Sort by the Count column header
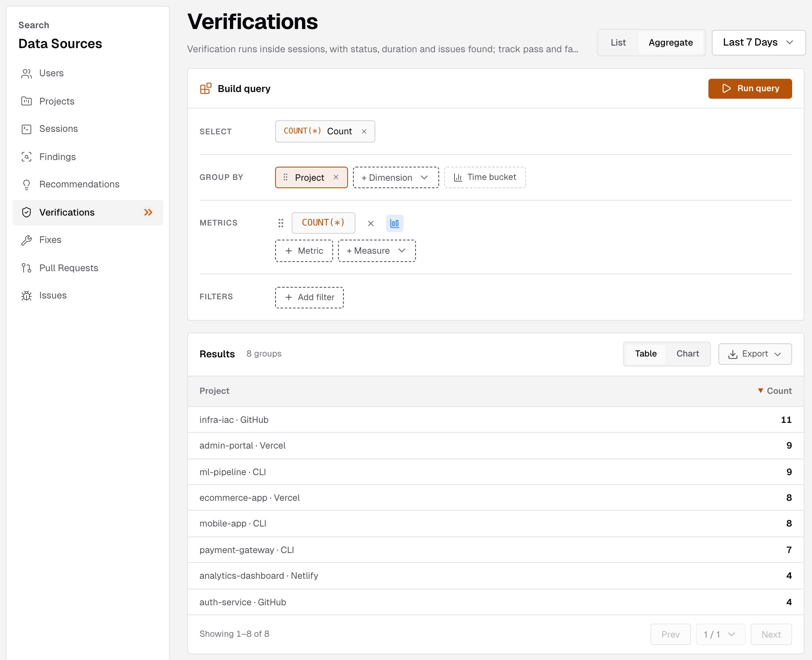 [774, 391]
